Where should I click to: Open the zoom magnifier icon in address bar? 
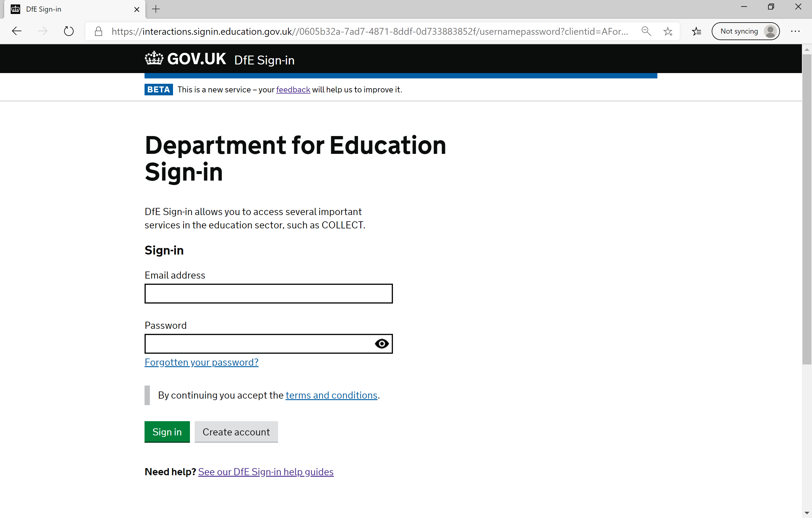646,31
